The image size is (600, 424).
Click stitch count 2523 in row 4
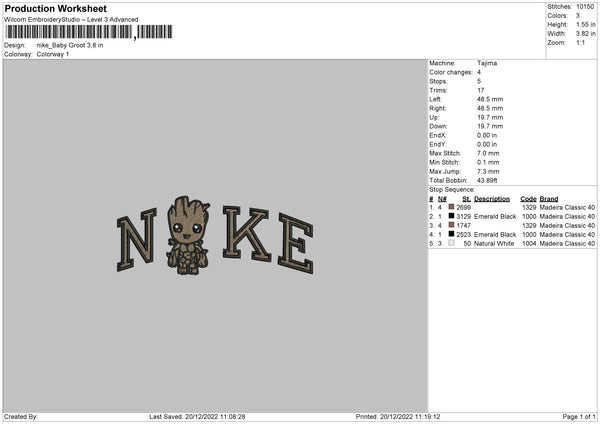click(463, 235)
